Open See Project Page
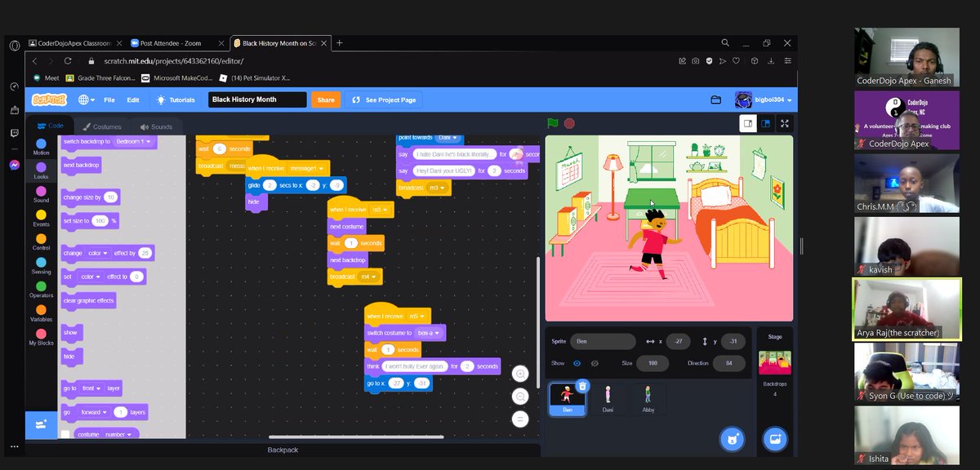This screenshot has height=470, width=980. [384, 100]
